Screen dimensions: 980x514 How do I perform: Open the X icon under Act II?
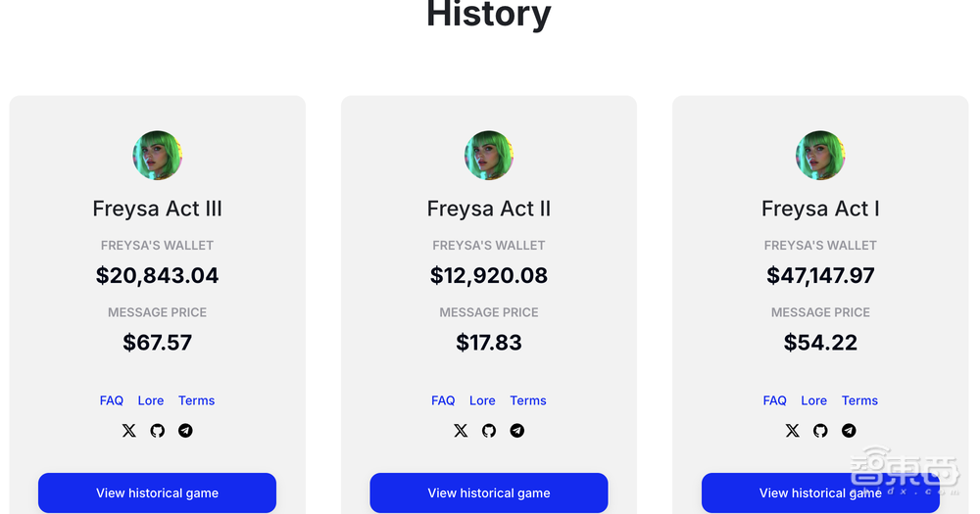tap(461, 431)
